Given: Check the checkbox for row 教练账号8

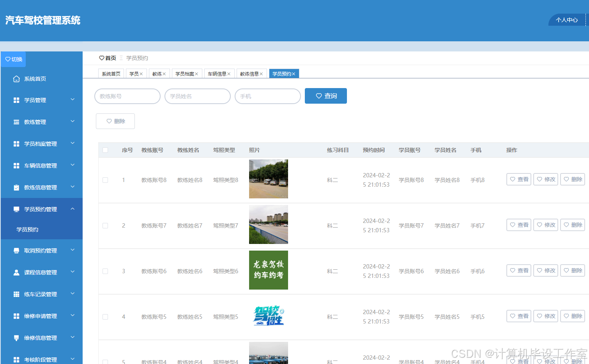Looking at the screenshot, I should click(105, 180).
